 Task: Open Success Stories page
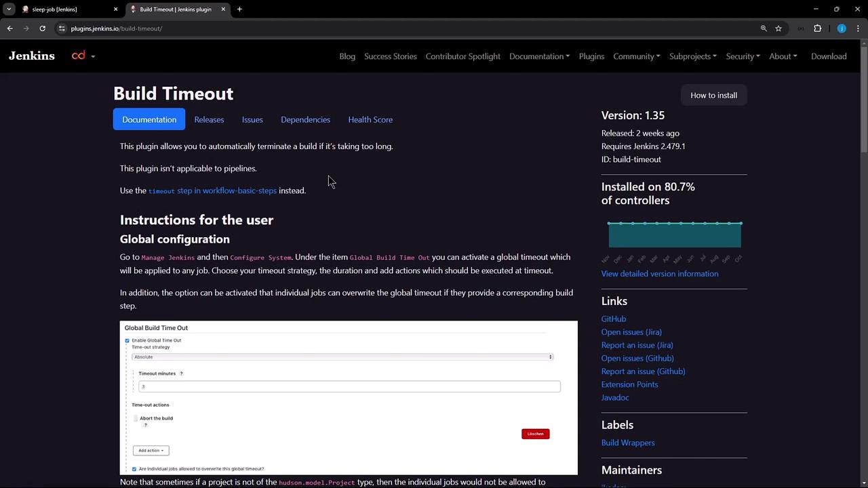tap(391, 56)
